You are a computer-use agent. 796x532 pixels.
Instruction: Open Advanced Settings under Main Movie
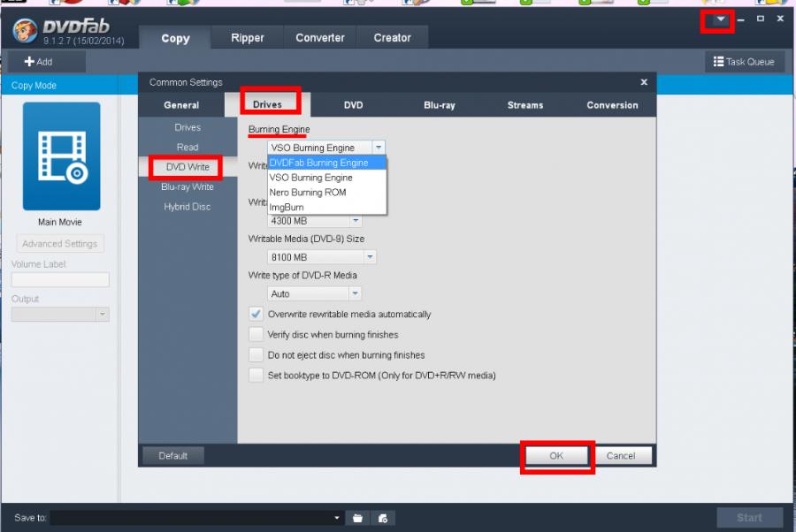tap(60, 244)
